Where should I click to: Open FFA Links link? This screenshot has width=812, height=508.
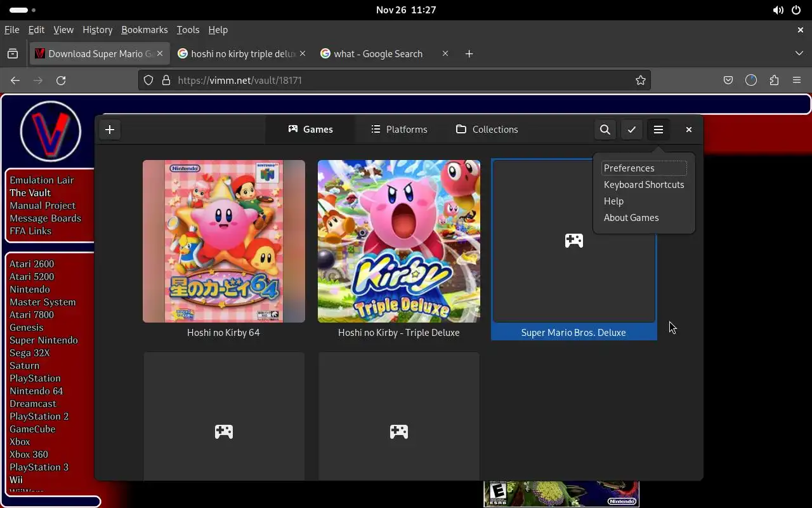point(30,231)
